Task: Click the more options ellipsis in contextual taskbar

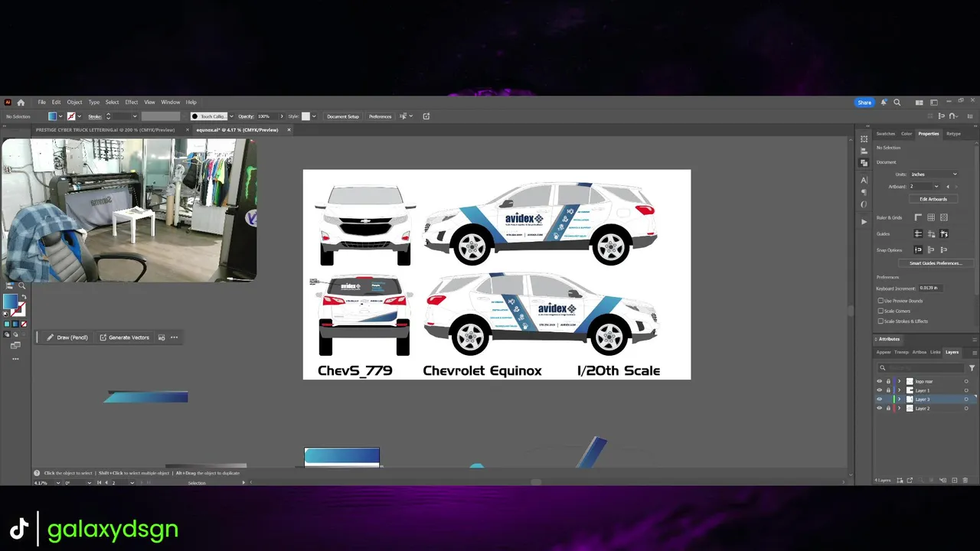Action: click(175, 337)
